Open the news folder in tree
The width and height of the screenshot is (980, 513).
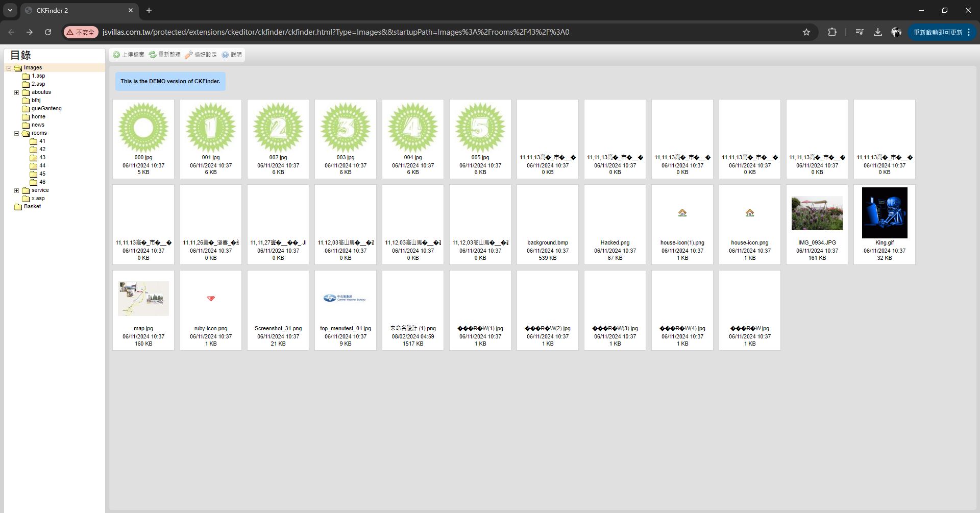[x=38, y=125]
